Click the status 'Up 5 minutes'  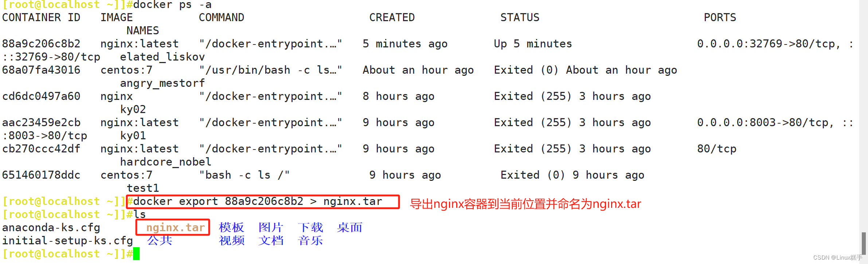533,44
